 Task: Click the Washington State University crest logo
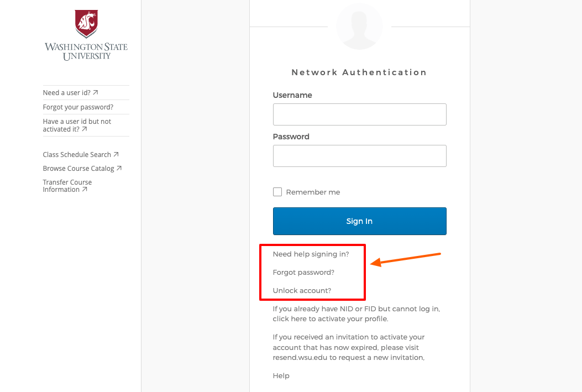tap(86, 22)
